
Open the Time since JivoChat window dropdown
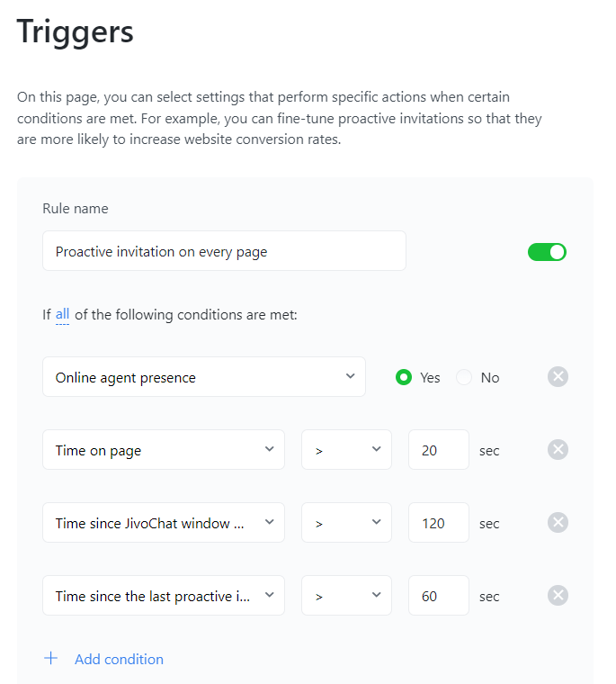pos(164,523)
